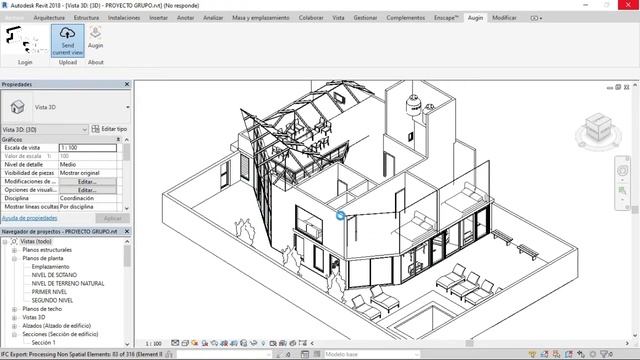Select PRIMER NIVEL floor plan
The height and width of the screenshot is (360, 640).
[x=49, y=292]
